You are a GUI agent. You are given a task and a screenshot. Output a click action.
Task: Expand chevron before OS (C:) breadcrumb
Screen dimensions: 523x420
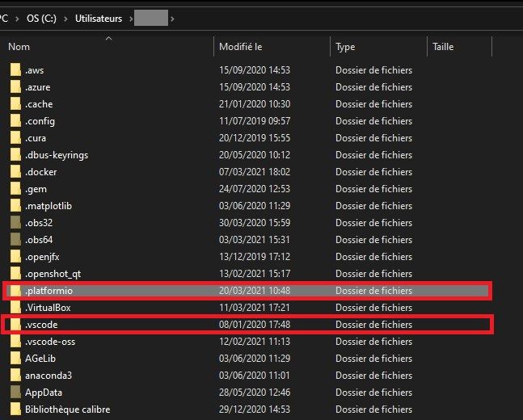click(x=17, y=19)
